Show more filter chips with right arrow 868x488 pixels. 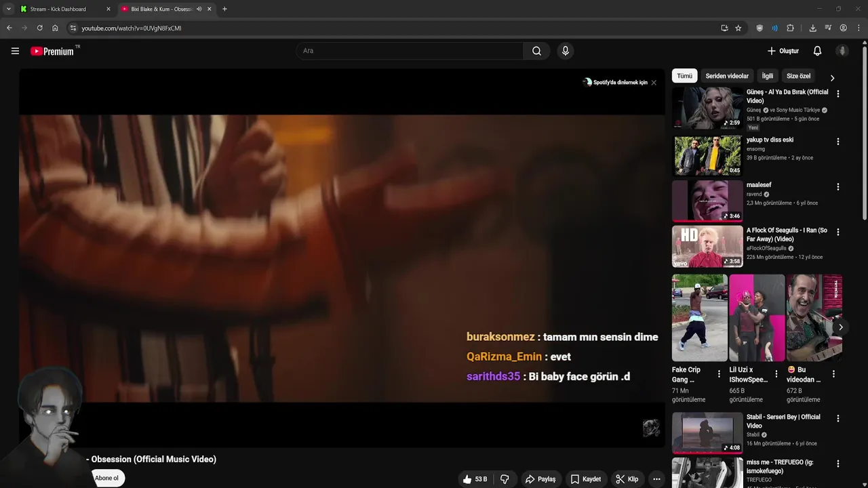[832, 77]
